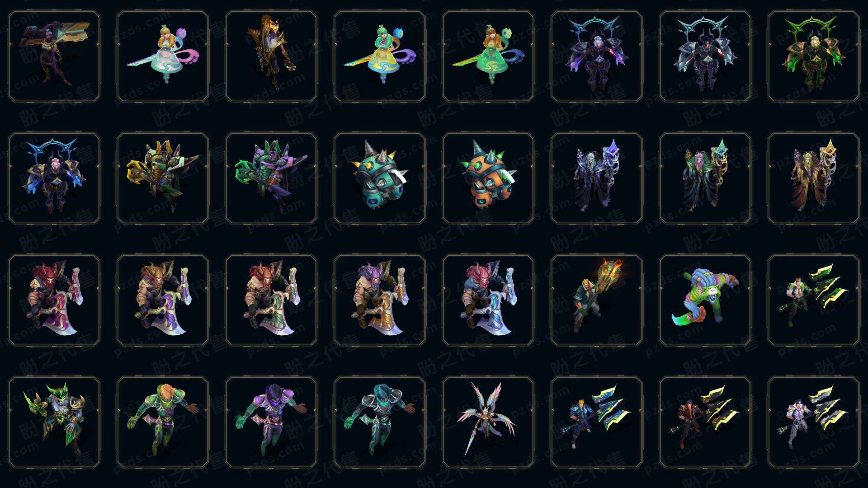
Task: Select the gunner woman with giant rifle skin
Action: (x=54, y=56)
